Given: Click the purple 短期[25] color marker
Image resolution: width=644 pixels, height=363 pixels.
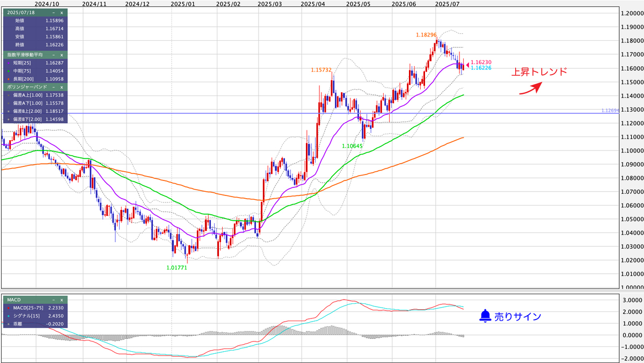Looking at the screenshot, I should click(x=8, y=63).
